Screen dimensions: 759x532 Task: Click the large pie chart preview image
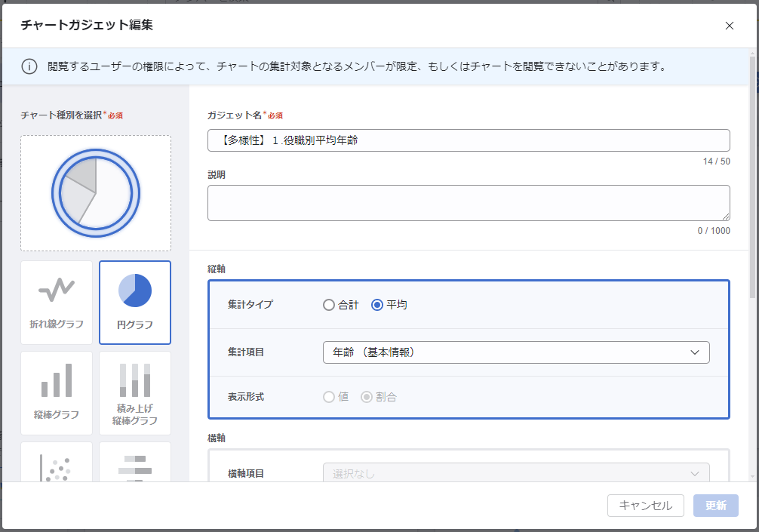(x=96, y=193)
